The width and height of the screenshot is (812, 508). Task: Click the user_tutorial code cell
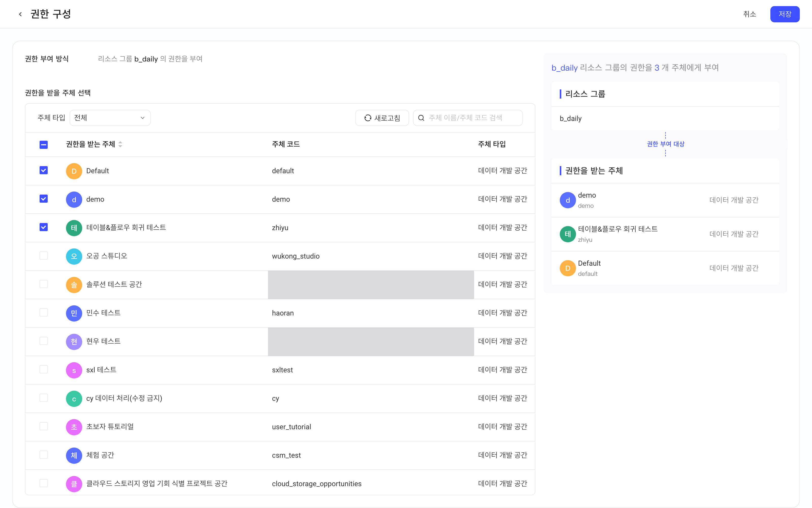point(292,427)
